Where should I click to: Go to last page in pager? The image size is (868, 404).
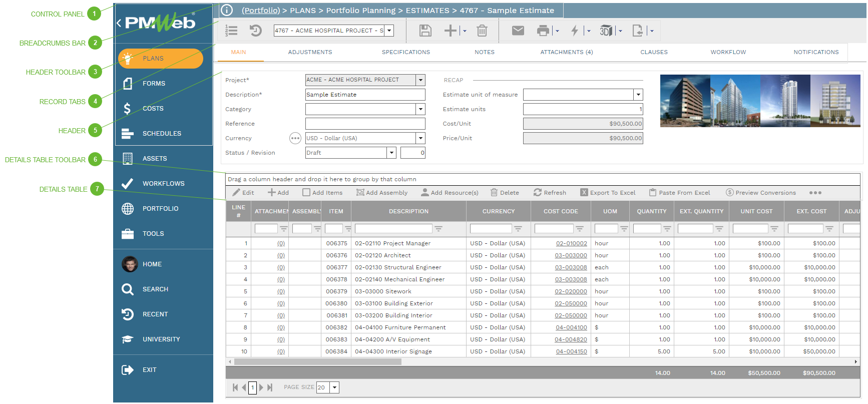tap(270, 387)
